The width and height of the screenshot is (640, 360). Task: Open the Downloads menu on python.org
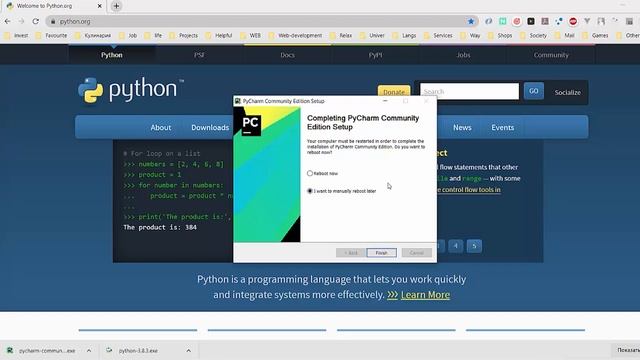[210, 128]
